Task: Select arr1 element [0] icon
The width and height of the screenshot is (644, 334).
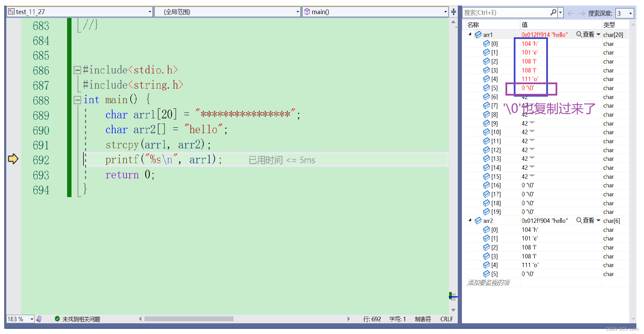Action: (486, 43)
